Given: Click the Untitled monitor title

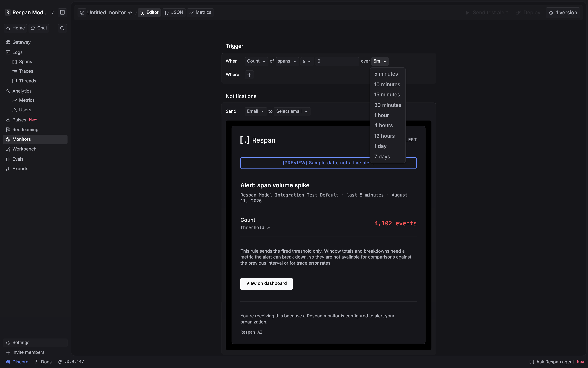Looking at the screenshot, I should click(106, 13).
